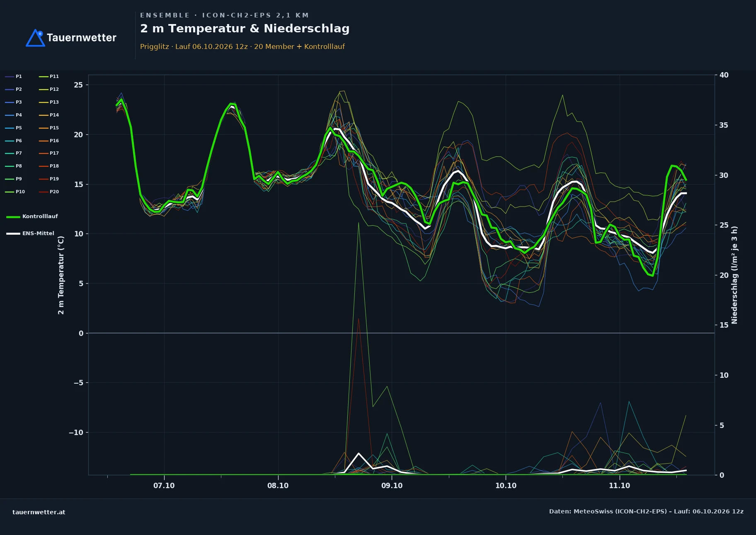Select the P1 legend entry
This screenshot has width=756, height=535.
coord(14,76)
